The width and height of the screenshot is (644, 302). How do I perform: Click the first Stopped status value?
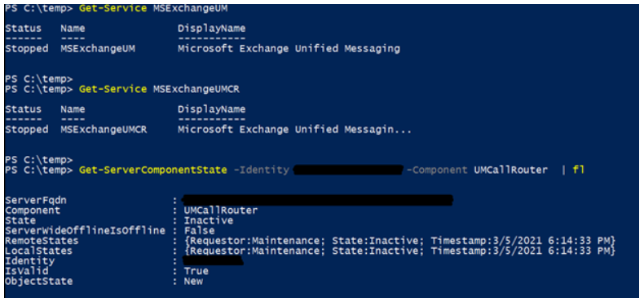pyautogui.click(x=27, y=48)
